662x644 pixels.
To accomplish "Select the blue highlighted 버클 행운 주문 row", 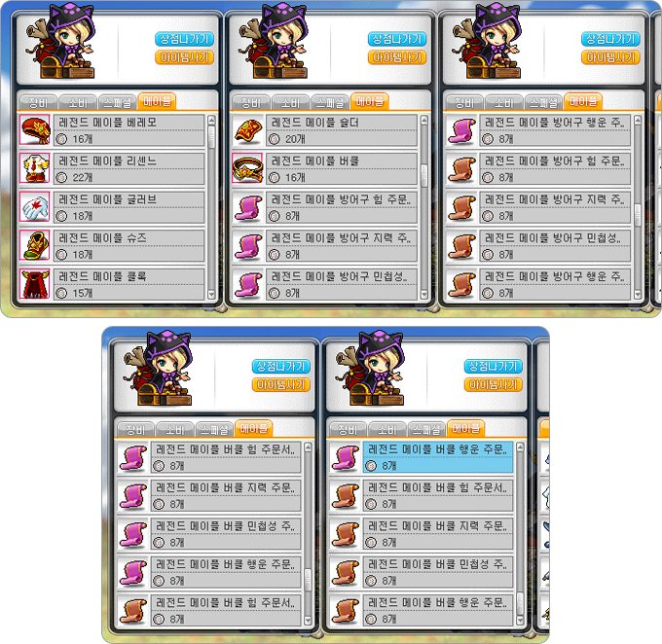I will [x=438, y=456].
